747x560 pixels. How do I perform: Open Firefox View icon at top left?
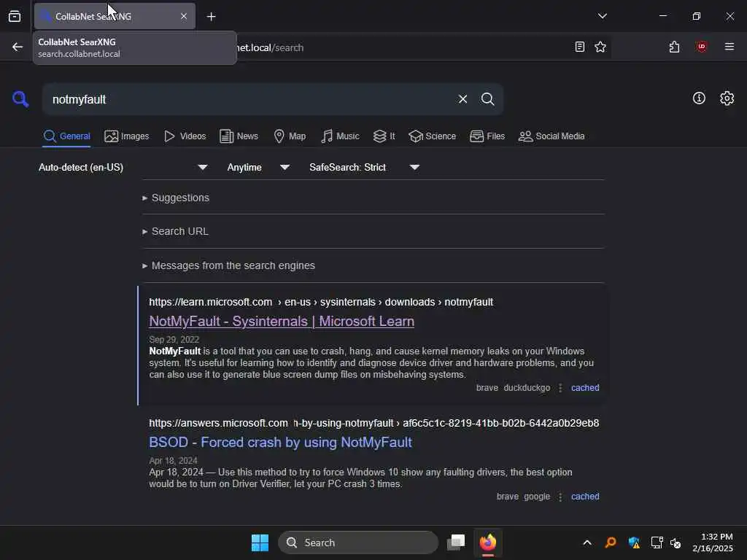click(x=15, y=16)
